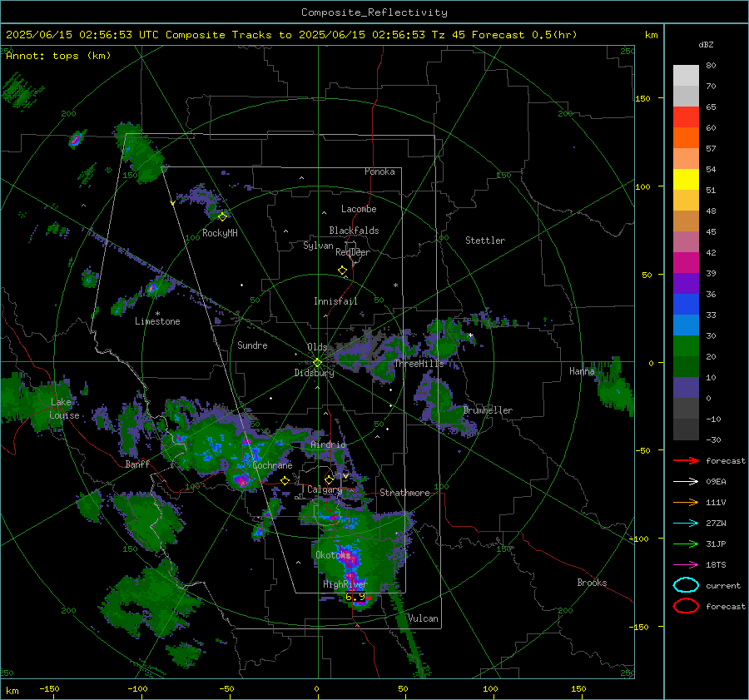Click the Composite_Reflectivity title
This screenshot has width=749, height=700.
pos(374,12)
